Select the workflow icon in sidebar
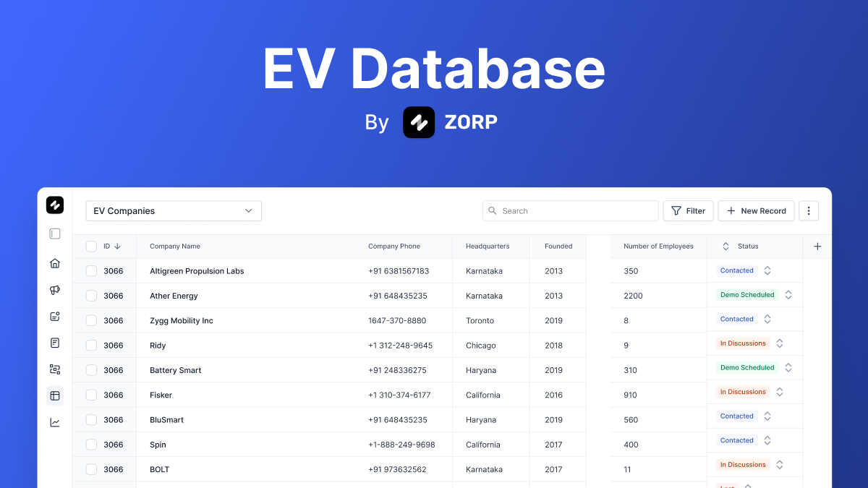This screenshot has height=488, width=868. click(x=55, y=369)
